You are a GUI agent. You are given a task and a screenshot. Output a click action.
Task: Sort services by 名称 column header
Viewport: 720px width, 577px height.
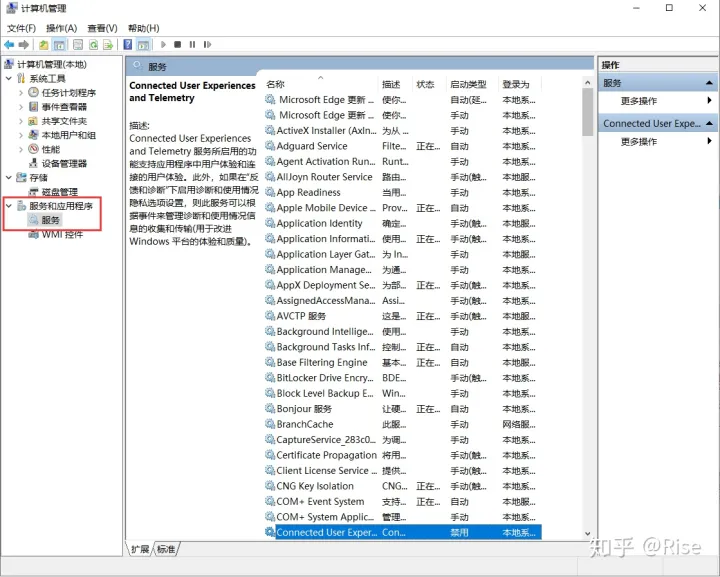321,84
